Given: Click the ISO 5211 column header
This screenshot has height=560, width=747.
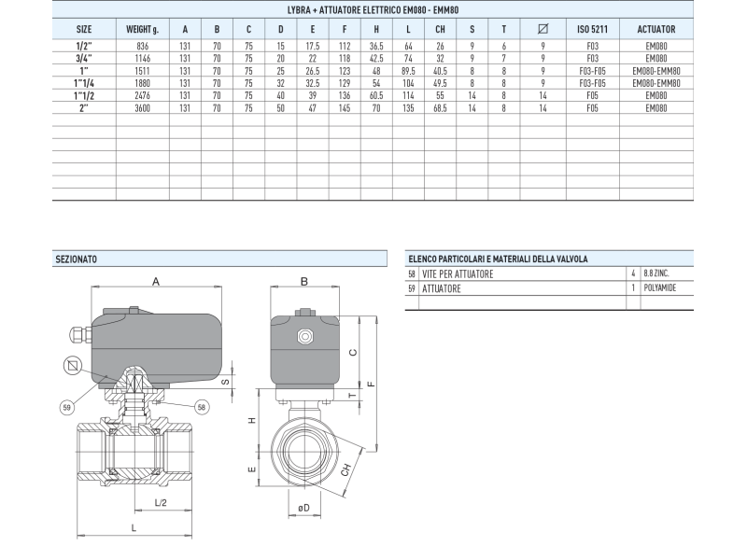Looking at the screenshot, I should pyautogui.click(x=592, y=29).
